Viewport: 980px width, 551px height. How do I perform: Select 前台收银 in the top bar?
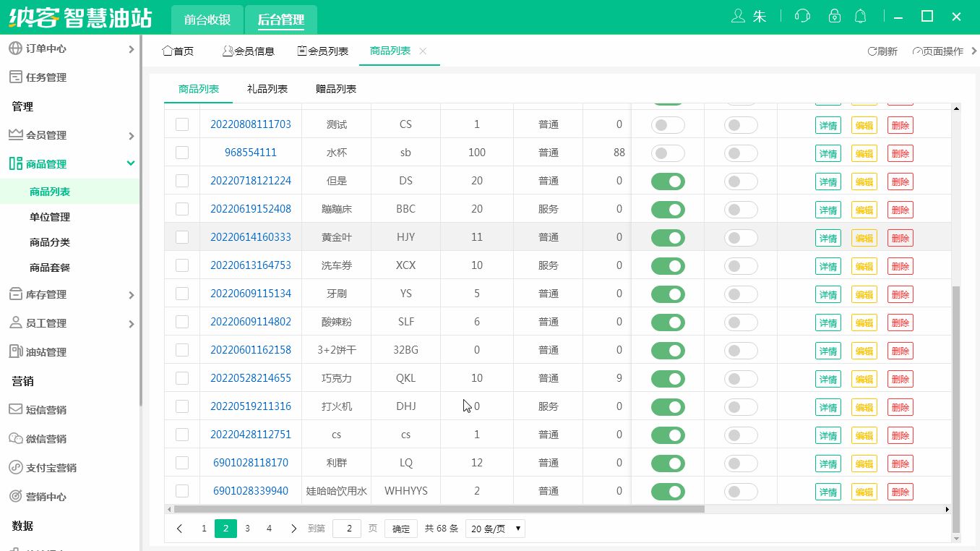pyautogui.click(x=207, y=20)
